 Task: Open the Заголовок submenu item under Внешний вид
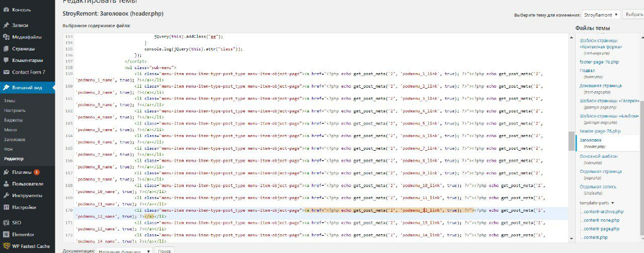click(x=15, y=139)
